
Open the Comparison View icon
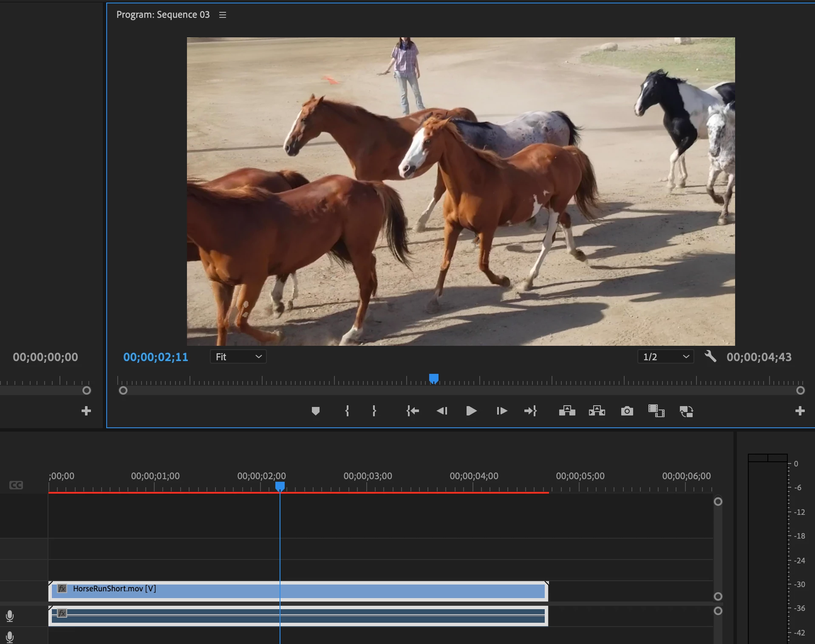click(656, 411)
